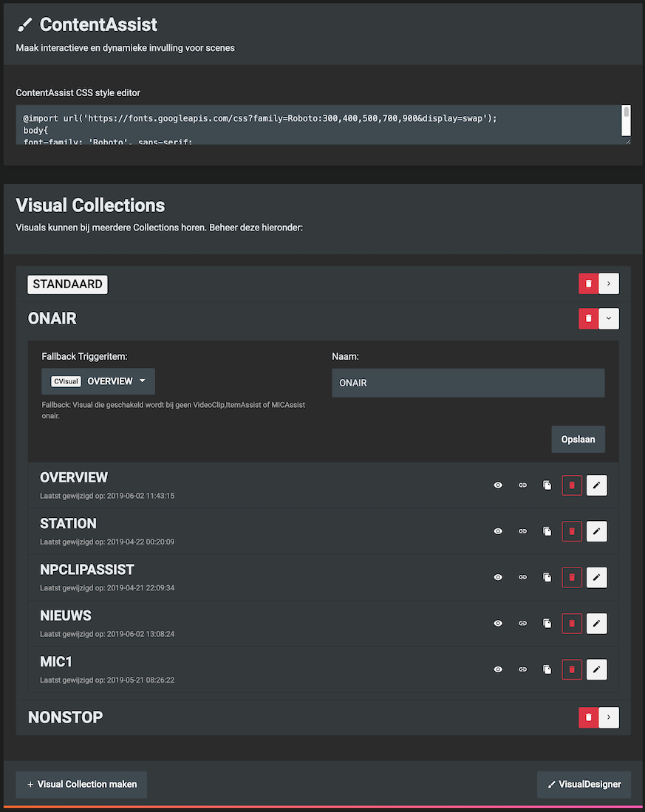The image size is (645, 812).
Task: Preview the OVERVIEW visual with eye icon
Action: [x=498, y=485]
